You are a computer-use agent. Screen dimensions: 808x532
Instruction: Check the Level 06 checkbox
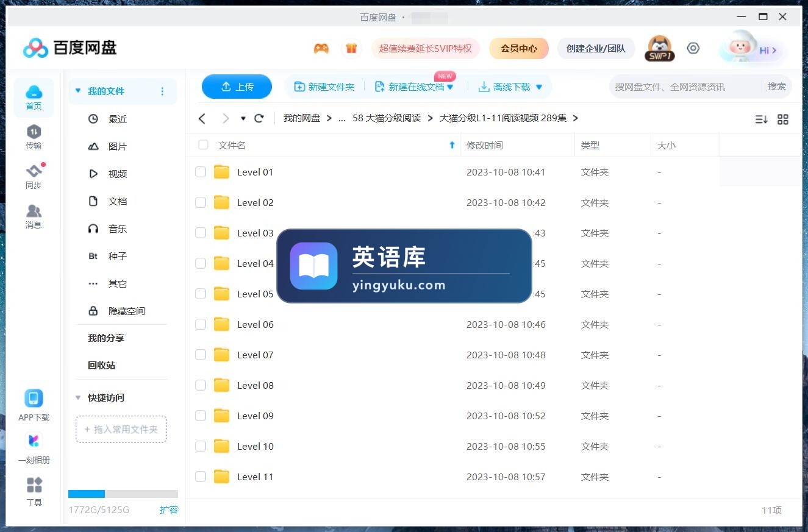pos(201,324)
